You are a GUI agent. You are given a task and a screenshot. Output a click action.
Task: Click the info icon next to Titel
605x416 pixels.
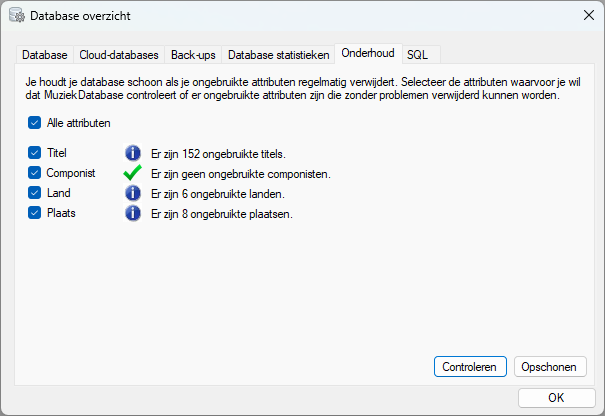click(133, 153)
